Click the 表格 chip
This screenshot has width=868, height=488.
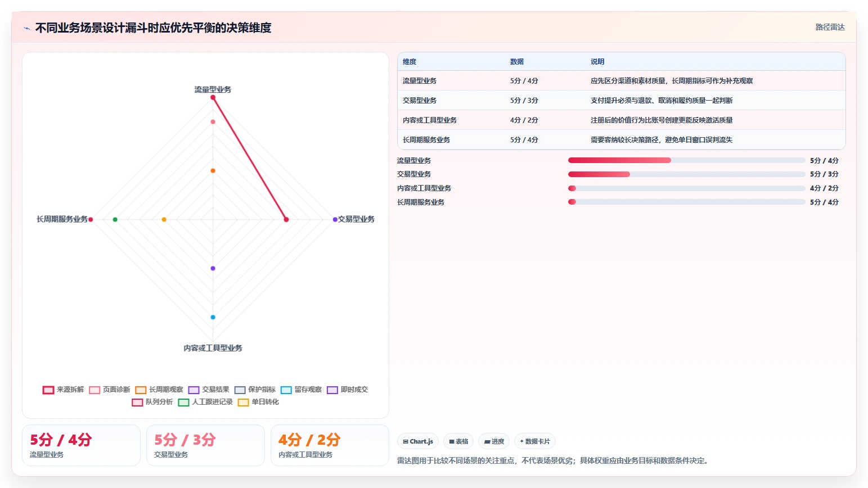(x=458, y=441)
